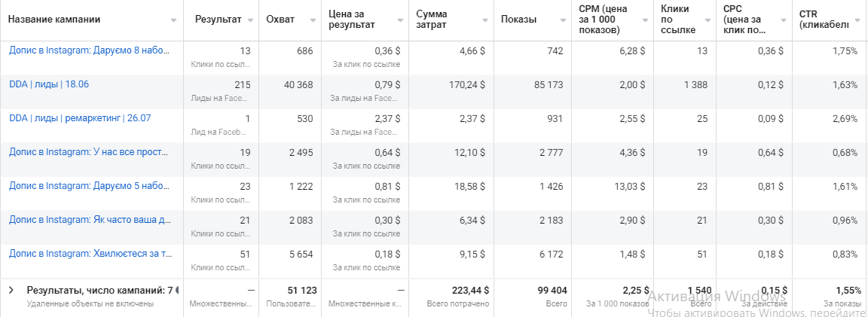Open campaign "DDA | лиды | ремаркетинг | 26.07"

pyautogui.click(x=80, y=118)
